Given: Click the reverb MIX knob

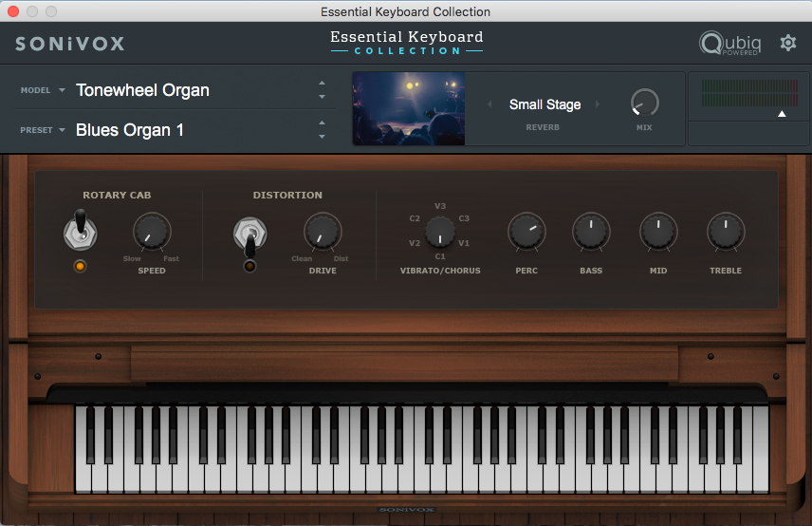Looking at the screenshot, I should 644,103.
